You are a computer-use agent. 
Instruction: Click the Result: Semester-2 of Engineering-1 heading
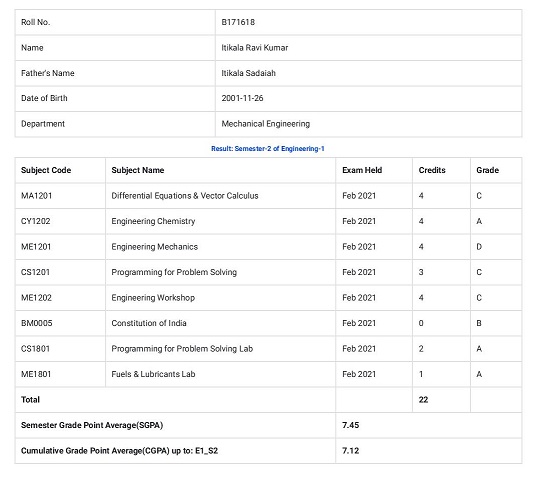268,149
